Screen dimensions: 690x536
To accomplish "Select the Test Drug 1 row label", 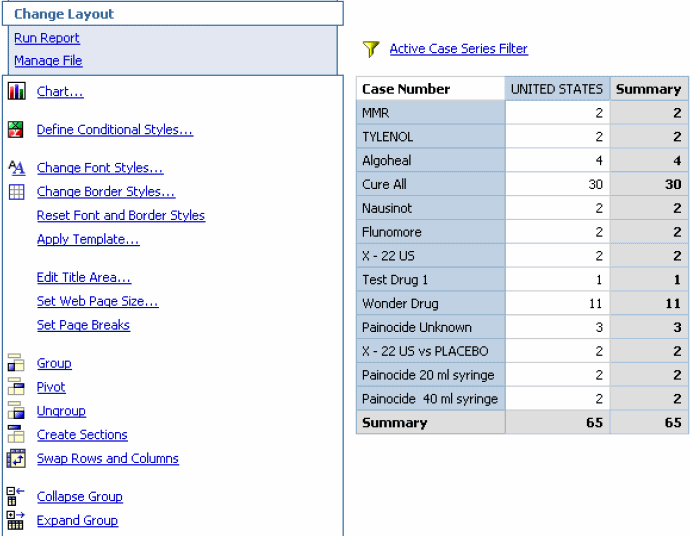I will click(x=430, y=279).
